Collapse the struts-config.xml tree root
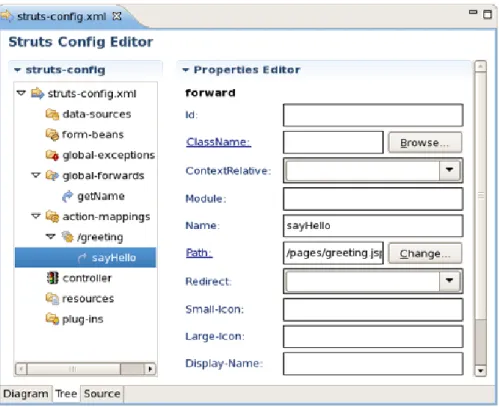This screenshot has width=499, height=407. tap(21, 93)
